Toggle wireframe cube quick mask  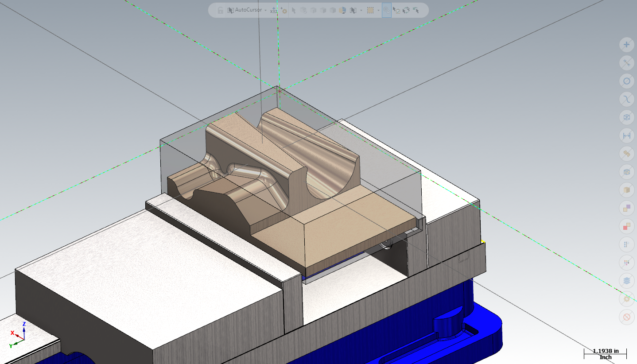tap(626, 117)
